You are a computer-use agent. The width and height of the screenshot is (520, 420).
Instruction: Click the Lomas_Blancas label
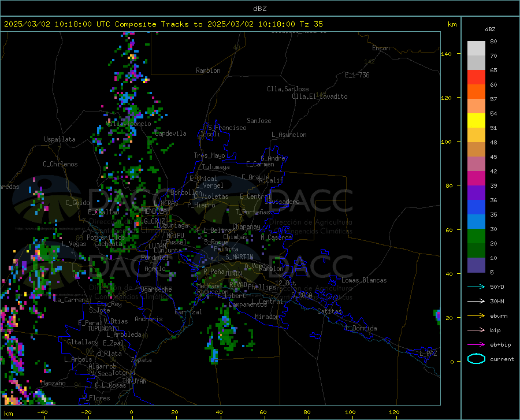tap(364, 280)
